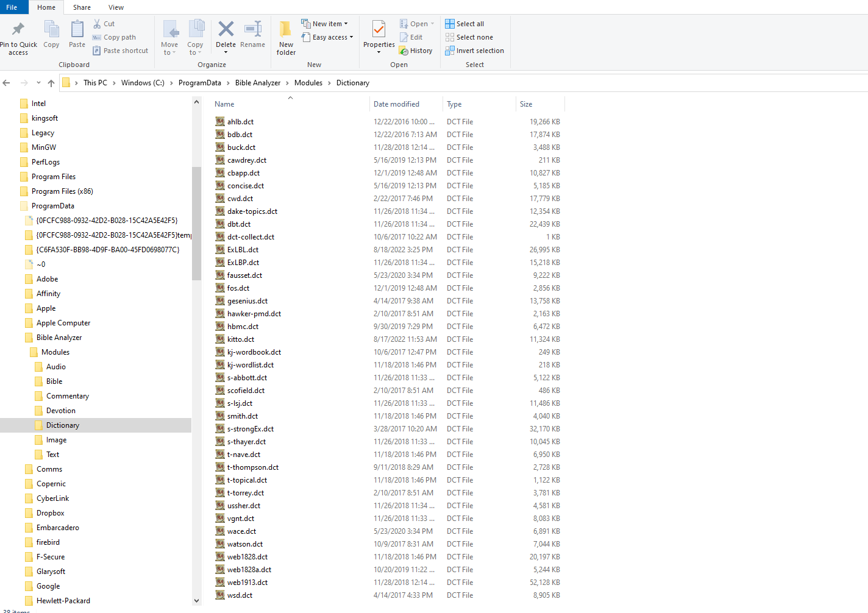Viewport: 868px width, 613px height.
Task: Expand the chevron after Windows (C:) in path
Action: pos(171,83)
